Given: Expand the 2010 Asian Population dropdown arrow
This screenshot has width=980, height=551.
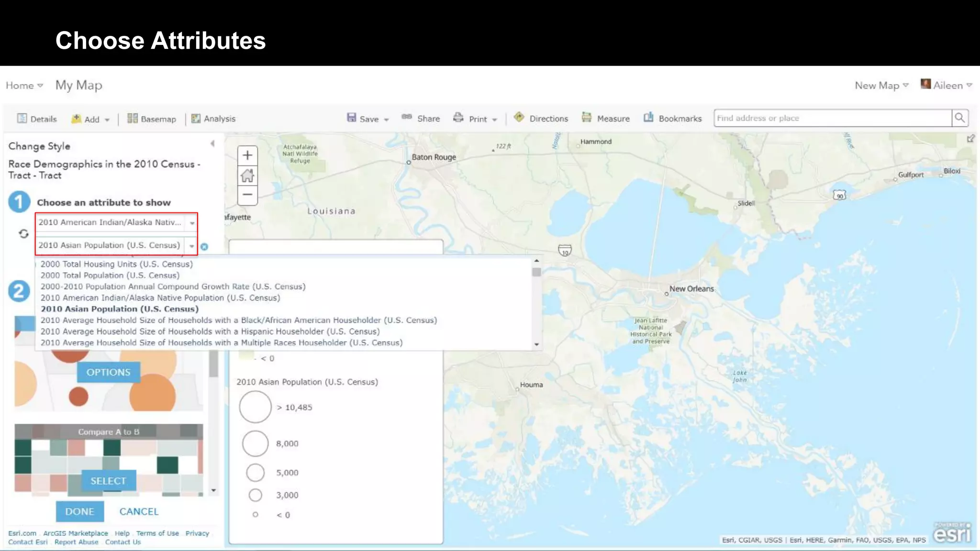Looking at the screenshot, I should [x=191, y=246].
